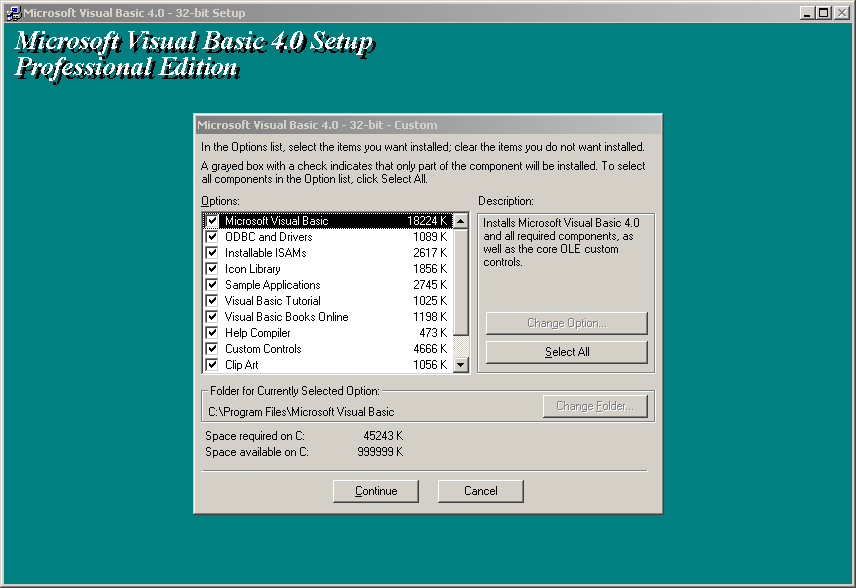Click the C:\Program Files\Microsoft Visual Basic path
Image resolution: width=856 pixels, height=588 pixels.
coord(301,412)
